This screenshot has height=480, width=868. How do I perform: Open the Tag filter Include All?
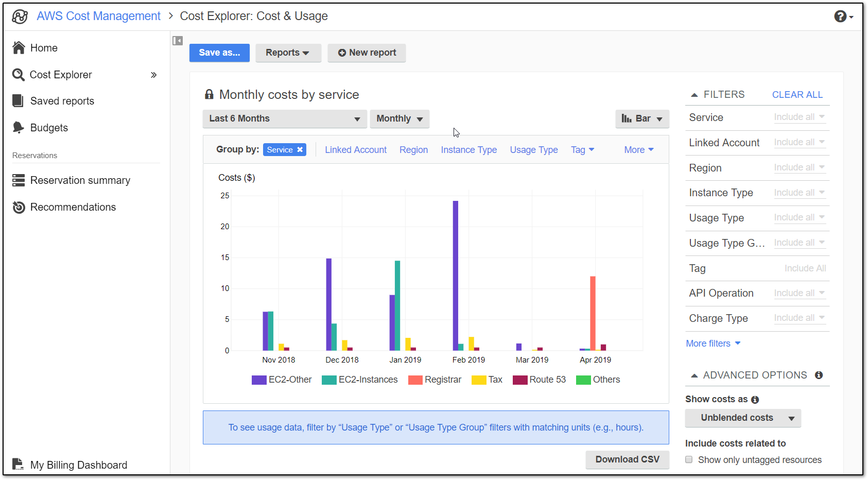pos(805,268)
